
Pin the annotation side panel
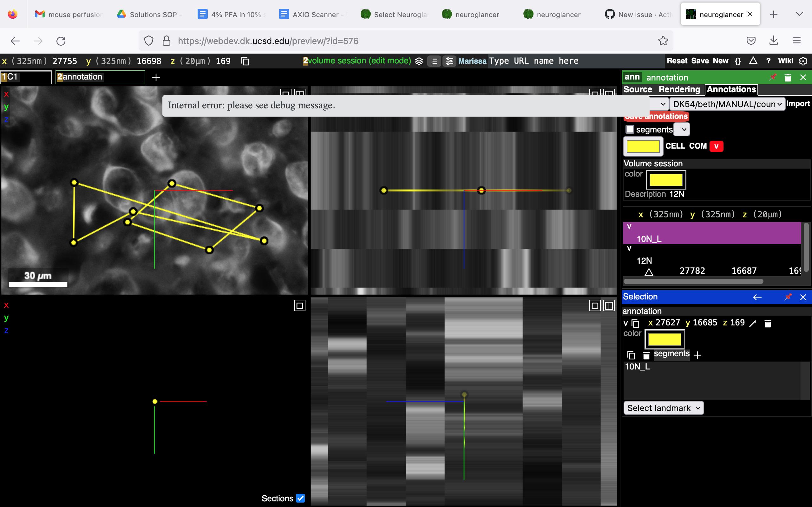[x=772, y=77]
